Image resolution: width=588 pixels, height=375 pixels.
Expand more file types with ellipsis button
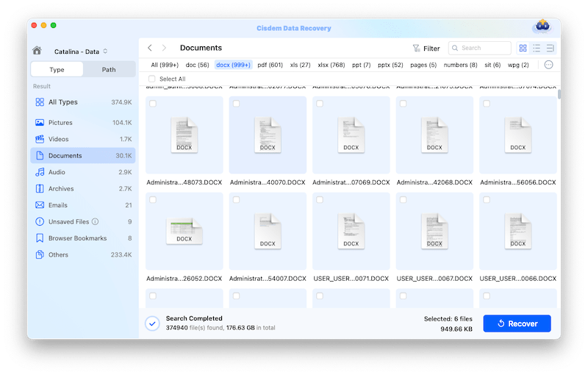tap(548, 65)
